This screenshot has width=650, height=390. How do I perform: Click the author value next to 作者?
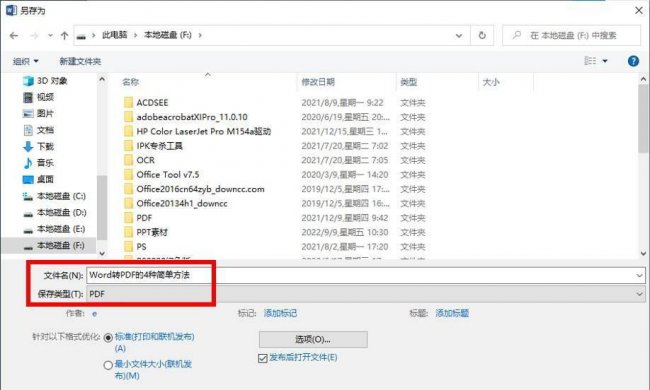(95, 314)
